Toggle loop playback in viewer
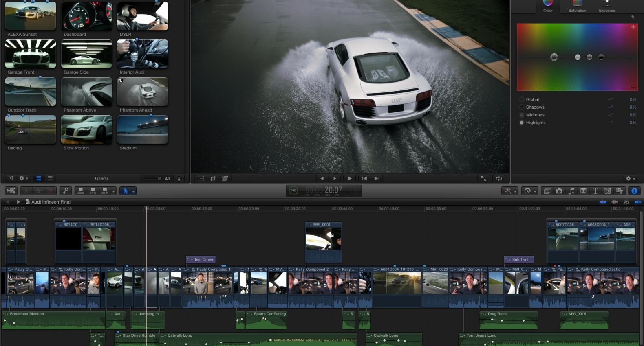The image size is (644, 346). 498,178
